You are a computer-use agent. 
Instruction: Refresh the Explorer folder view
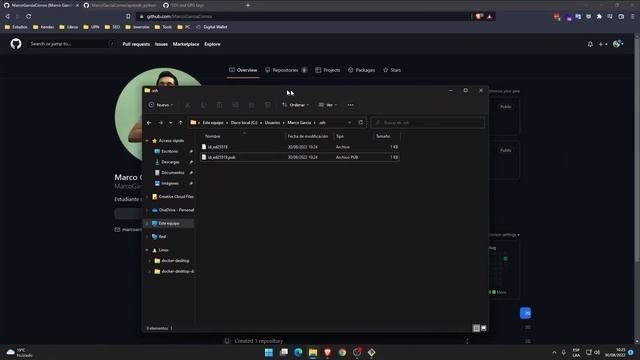(360, 122)
